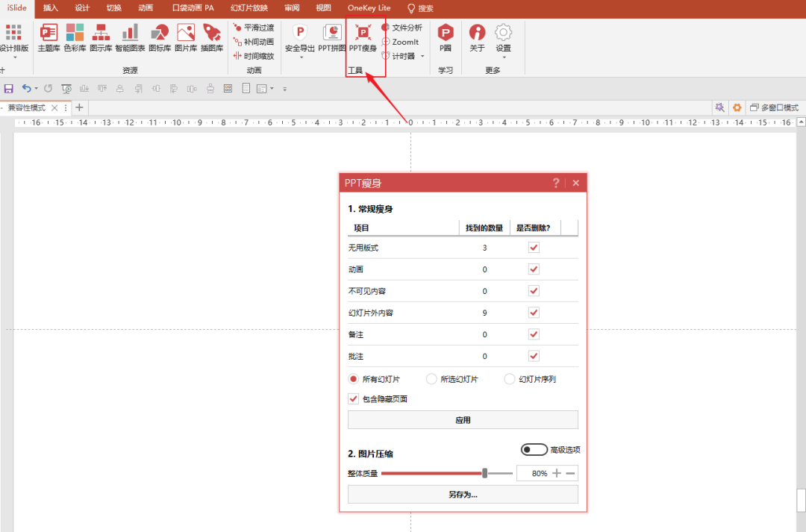Expand the 安全导出 dropdown

click(302, 57)
